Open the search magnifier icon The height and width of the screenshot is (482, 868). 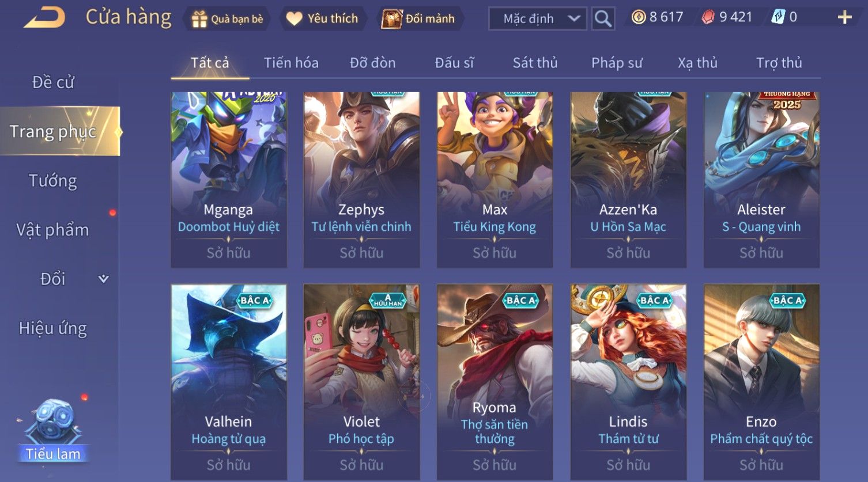click(603, 18)
